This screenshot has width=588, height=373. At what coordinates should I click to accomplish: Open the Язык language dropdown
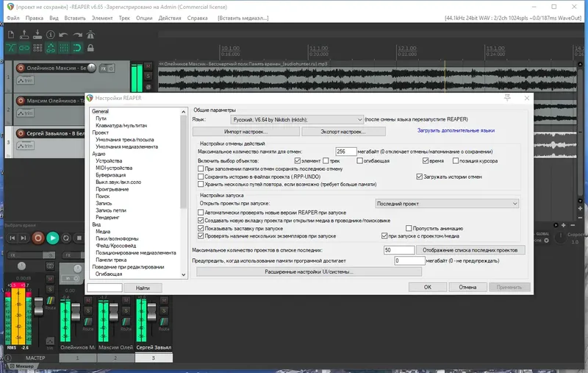tap(297, 120)
